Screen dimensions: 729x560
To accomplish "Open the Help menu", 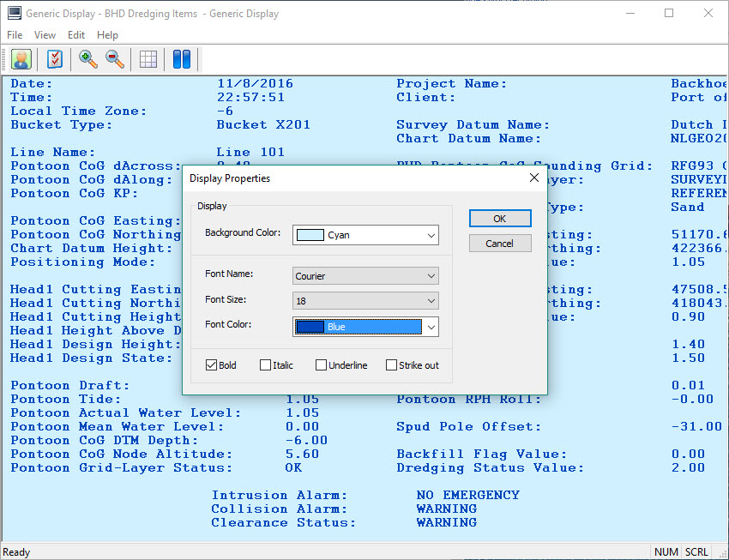I will 107,35.
